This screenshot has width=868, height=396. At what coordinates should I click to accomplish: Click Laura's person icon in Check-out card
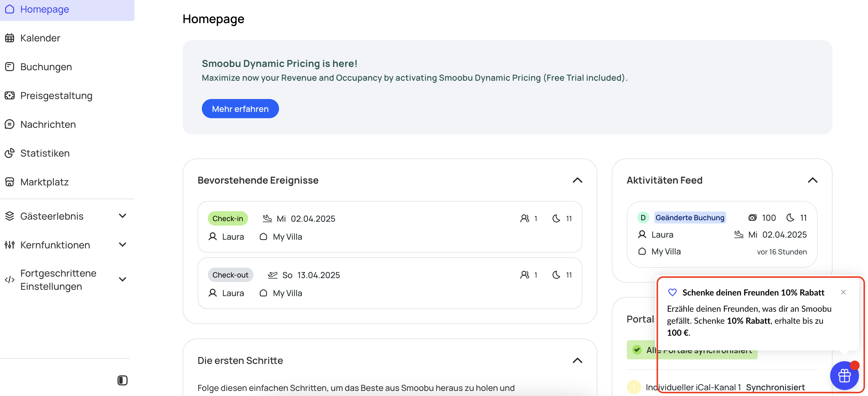(x=213, y=293)
